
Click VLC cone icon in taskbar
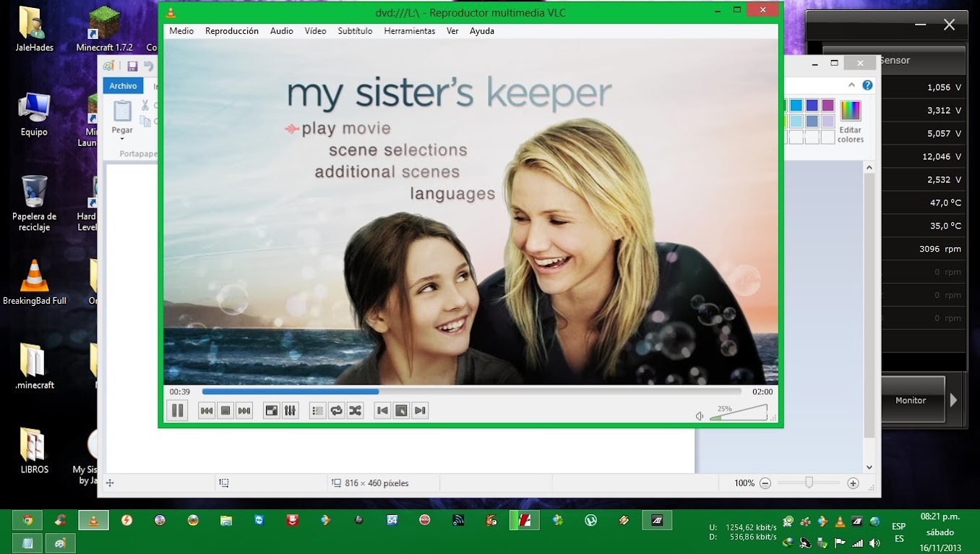(94, 520)
